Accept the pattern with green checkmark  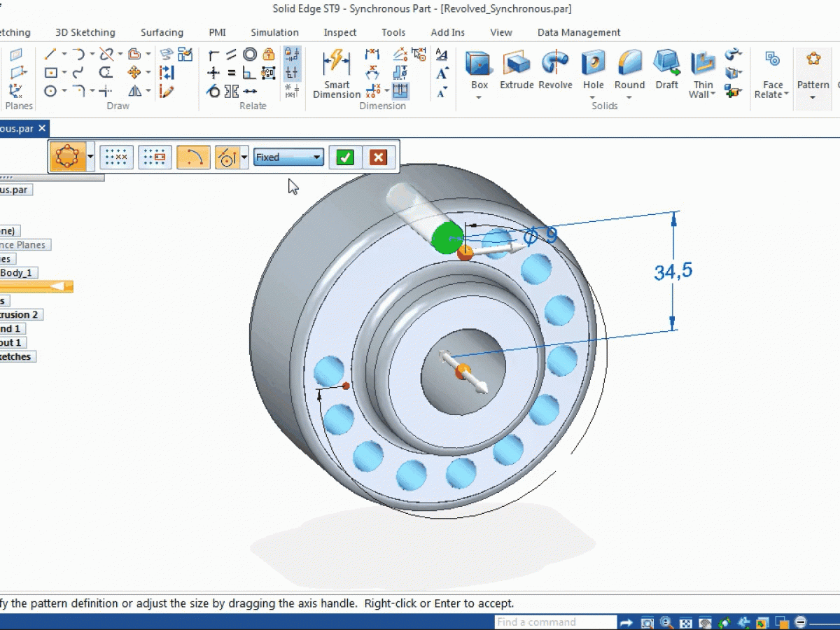tap(344, 157)
